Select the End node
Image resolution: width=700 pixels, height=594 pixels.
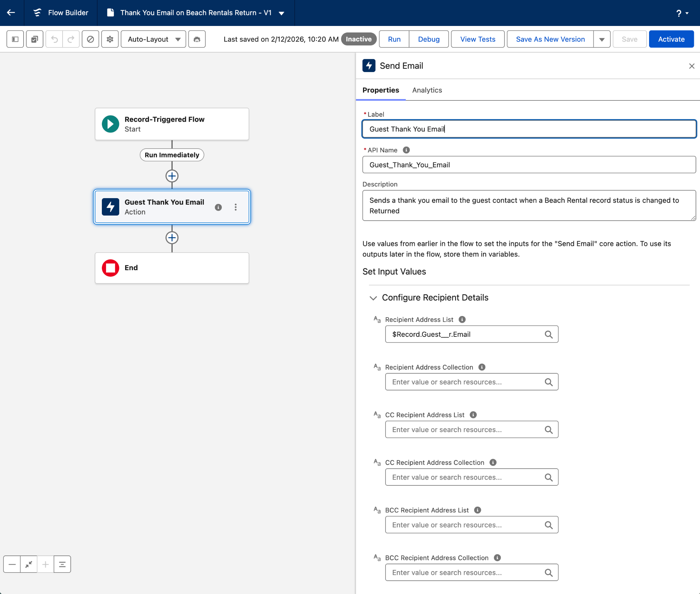tap(172, 268)
